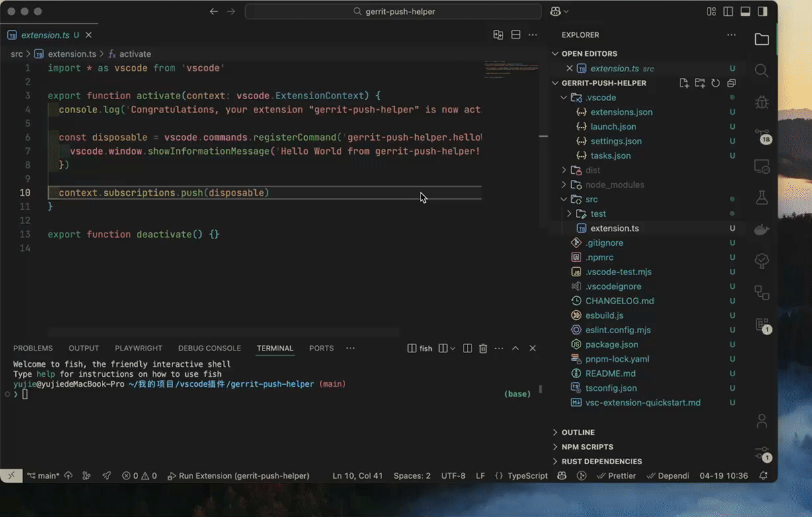This screenshot has height=517, width=812.
Task: Close extension.ts in Open Editors list
Action: pos(569,69)
